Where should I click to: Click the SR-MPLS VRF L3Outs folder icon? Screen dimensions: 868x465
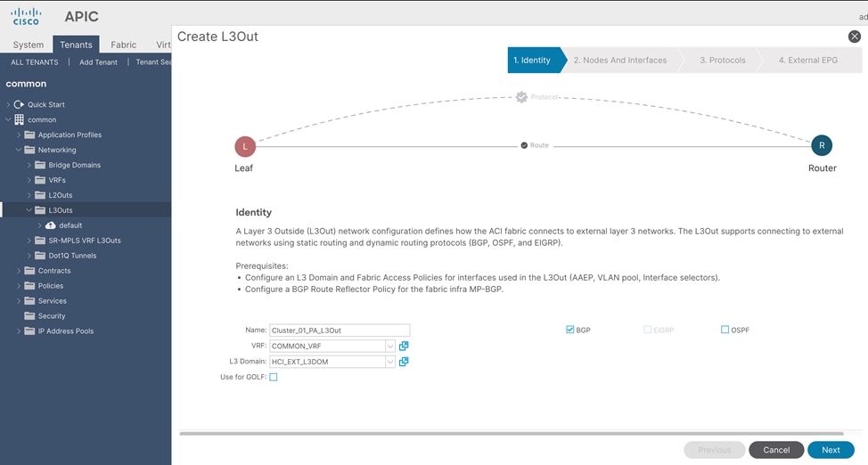[40, 241]
